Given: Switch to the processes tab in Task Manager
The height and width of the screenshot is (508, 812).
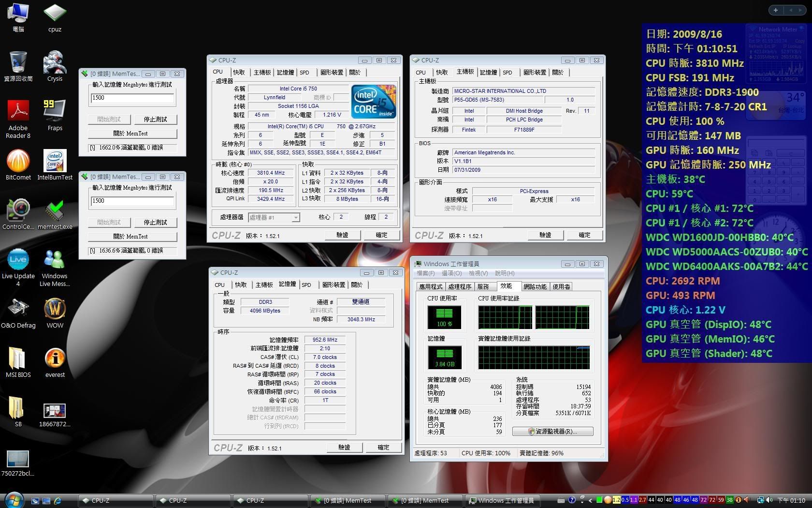Looking at the screenshot, I should (x=460, y=286).
